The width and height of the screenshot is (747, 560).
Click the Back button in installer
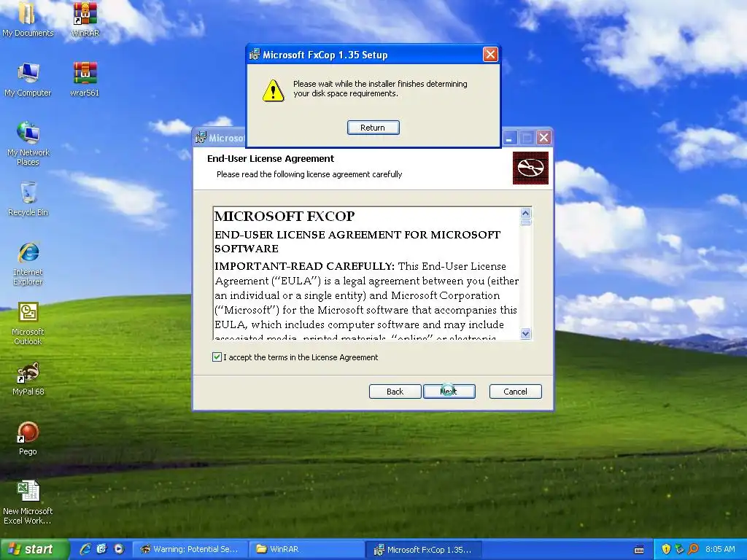395,392
